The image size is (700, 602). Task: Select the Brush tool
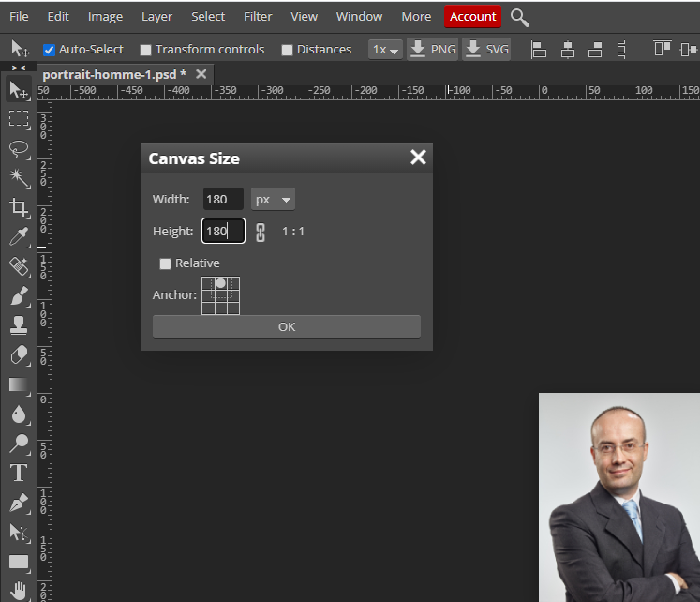(19, 296)
